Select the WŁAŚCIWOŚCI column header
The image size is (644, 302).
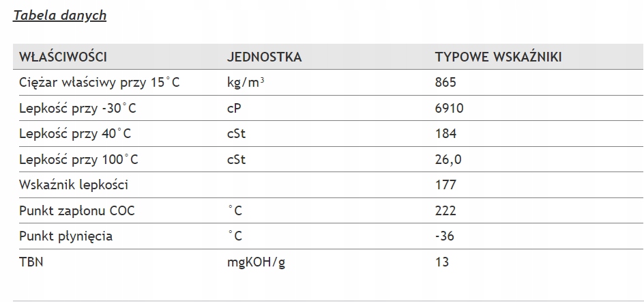click(x=63, y=57)
